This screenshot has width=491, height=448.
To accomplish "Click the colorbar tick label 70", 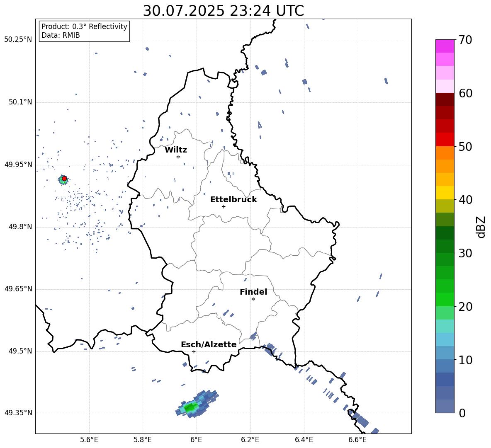I will coord(465,40).
